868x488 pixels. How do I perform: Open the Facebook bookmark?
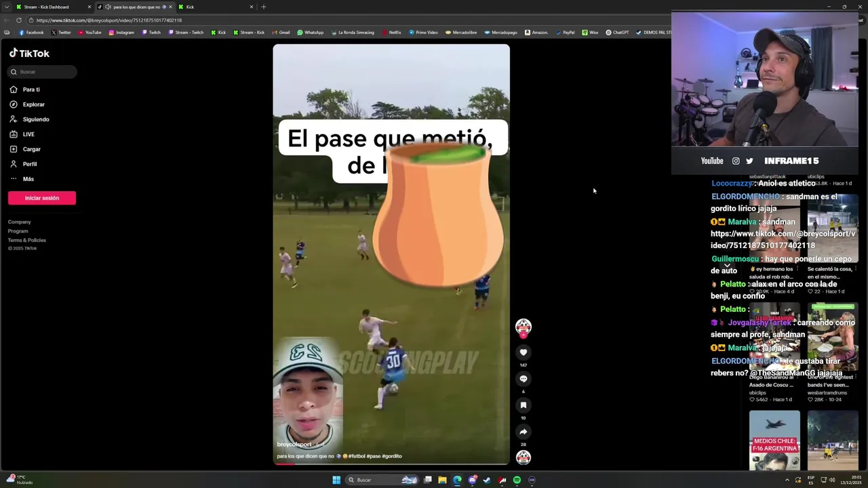pos(31,33)
